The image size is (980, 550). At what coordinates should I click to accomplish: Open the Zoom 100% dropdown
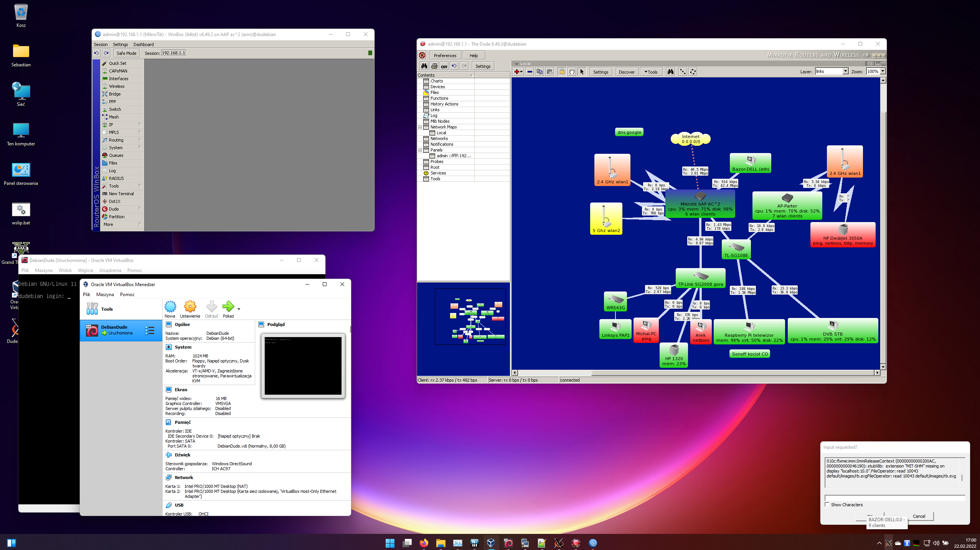coord(882,71)
